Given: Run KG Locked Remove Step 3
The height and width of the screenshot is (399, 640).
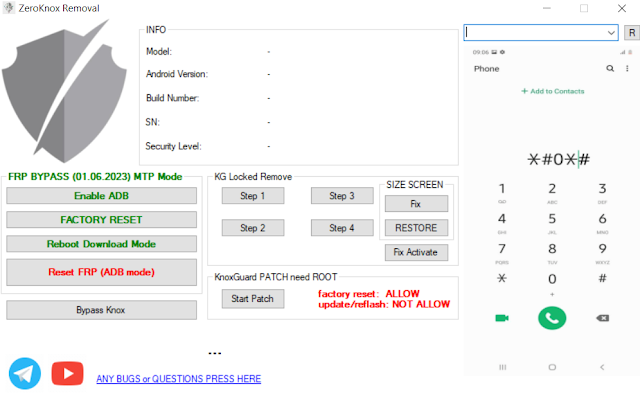Looking at the screenshot, I should 342,196.
